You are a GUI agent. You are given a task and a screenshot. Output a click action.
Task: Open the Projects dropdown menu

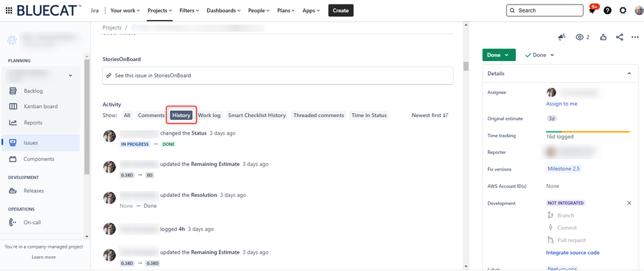tap(160, 11)
